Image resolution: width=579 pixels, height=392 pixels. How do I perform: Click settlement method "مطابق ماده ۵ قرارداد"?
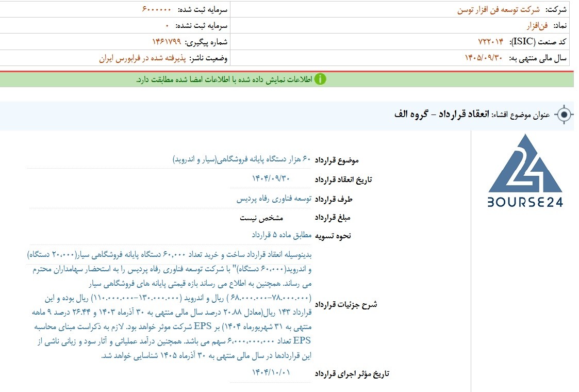pyautogui.click(x=282, y=235)
